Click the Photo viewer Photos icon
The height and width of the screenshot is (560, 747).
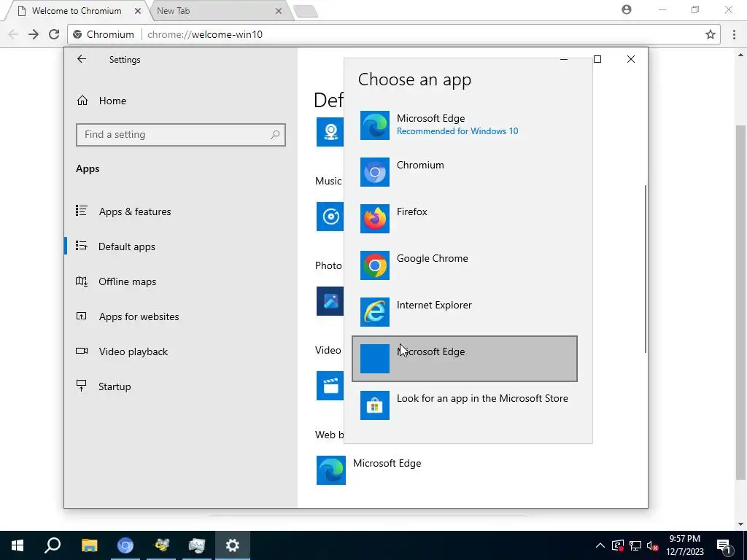point(330,301)
